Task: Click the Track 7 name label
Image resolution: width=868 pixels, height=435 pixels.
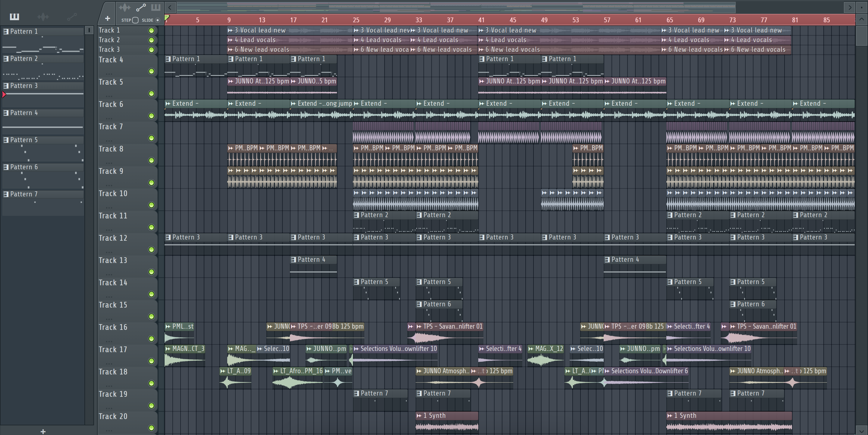Action: tap(111, 127)
